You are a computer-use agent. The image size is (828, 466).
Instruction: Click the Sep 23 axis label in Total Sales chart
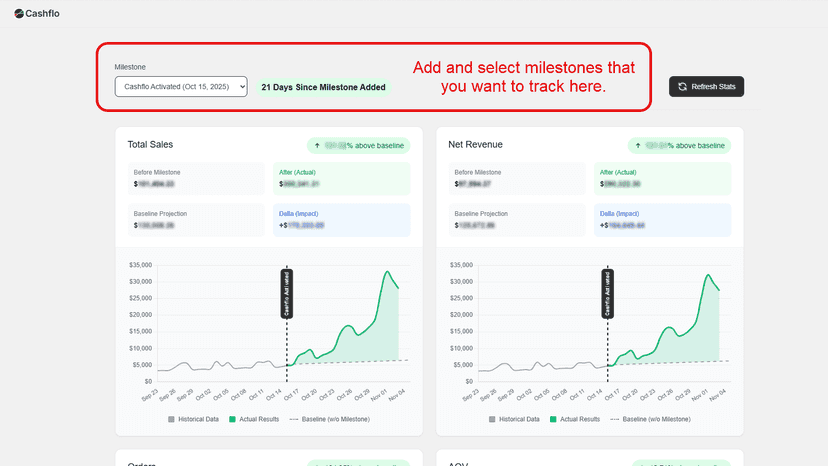click(149, 395)
